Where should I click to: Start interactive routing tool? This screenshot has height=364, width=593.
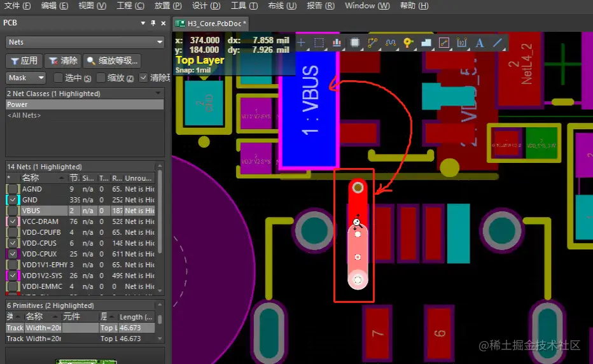point(372,43)
